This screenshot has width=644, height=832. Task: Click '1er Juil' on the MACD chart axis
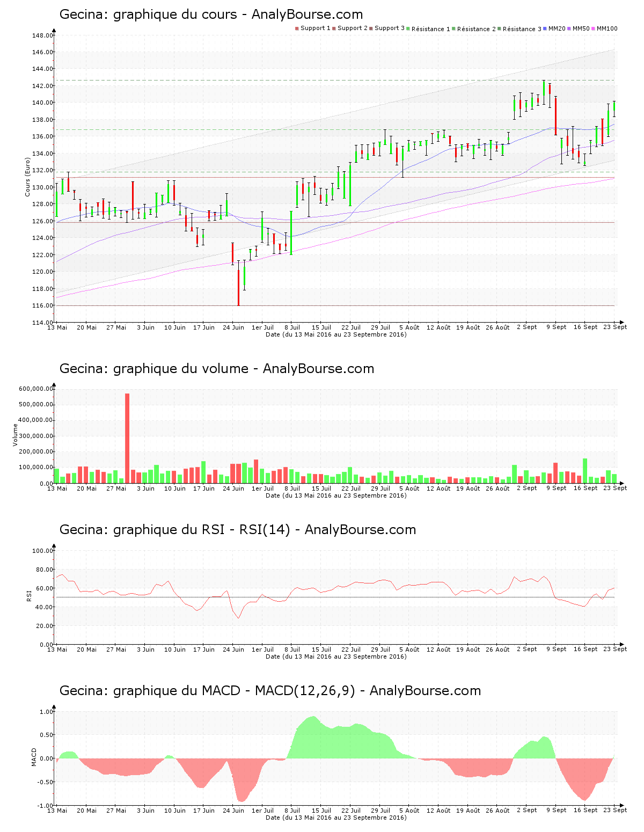pos(263,811)
